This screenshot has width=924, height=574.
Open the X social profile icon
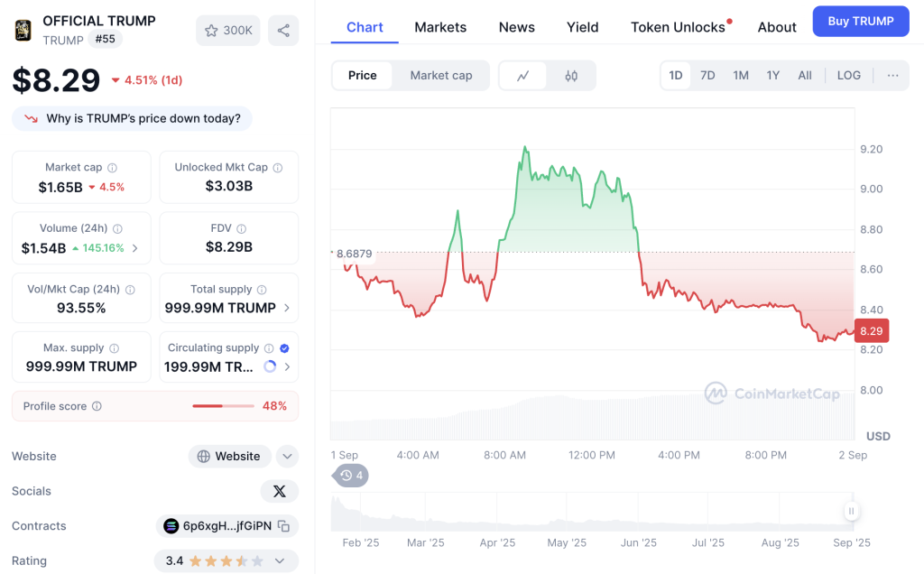279,491
